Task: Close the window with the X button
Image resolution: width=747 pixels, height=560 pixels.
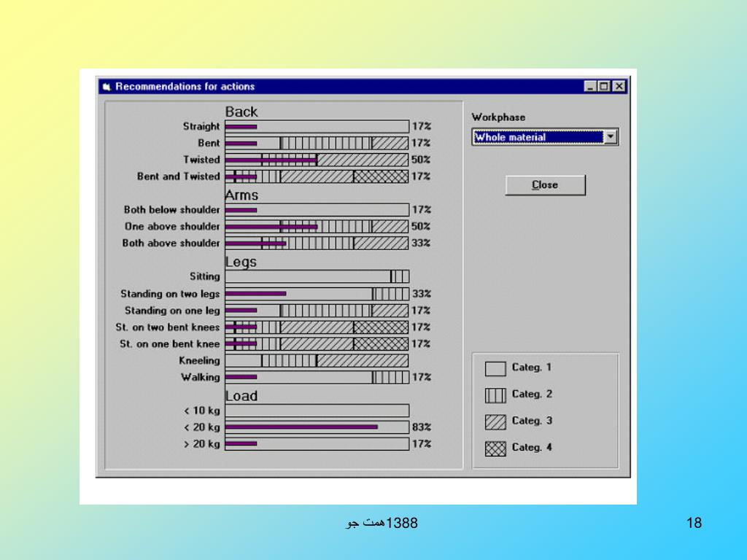Action: click(x=619, y=86)
